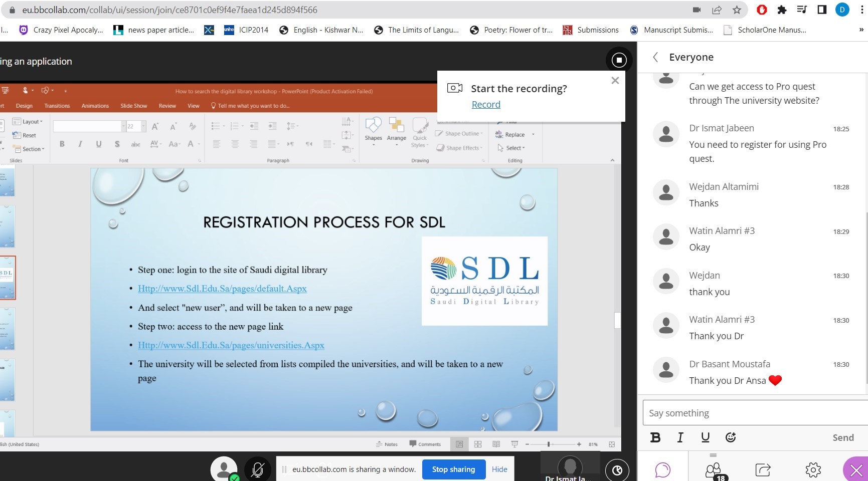Open Collaborate settings gear icon
Screen dimensions: 868x481
point(813,470)
